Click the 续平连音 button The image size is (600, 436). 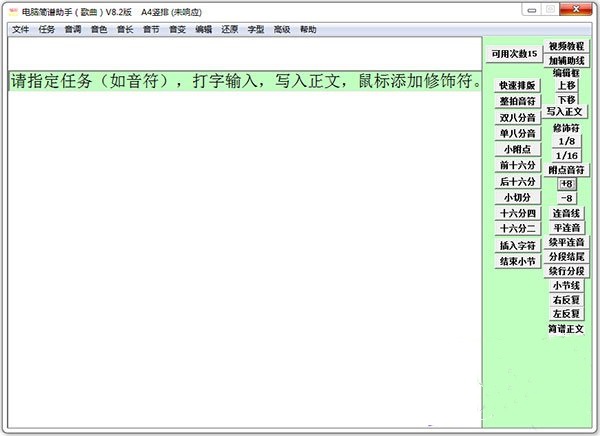pyautogui.click(x=566, y=242)
